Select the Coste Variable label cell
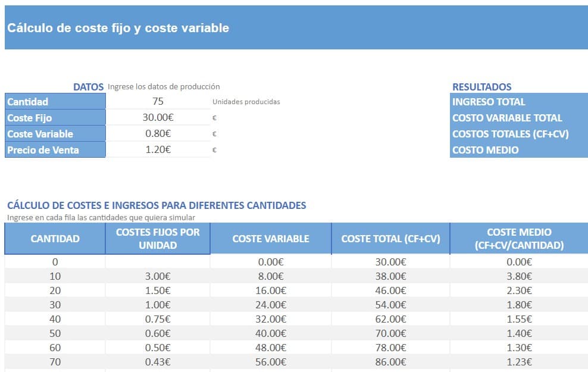Viewport: 588px width, 372px height. pos(55,133)
